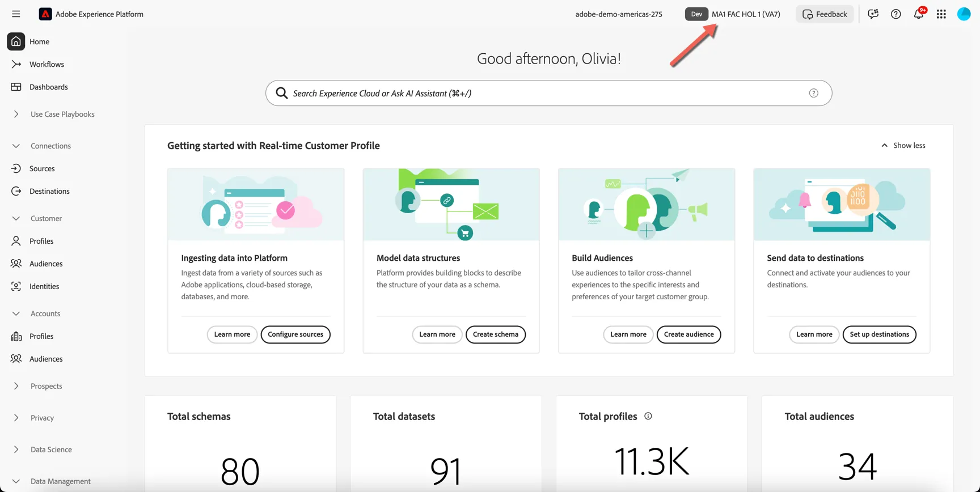This screenshot has height=492, width=980.
Task: Click the Search Experience Cloud input field
Action: coord(548,93)
